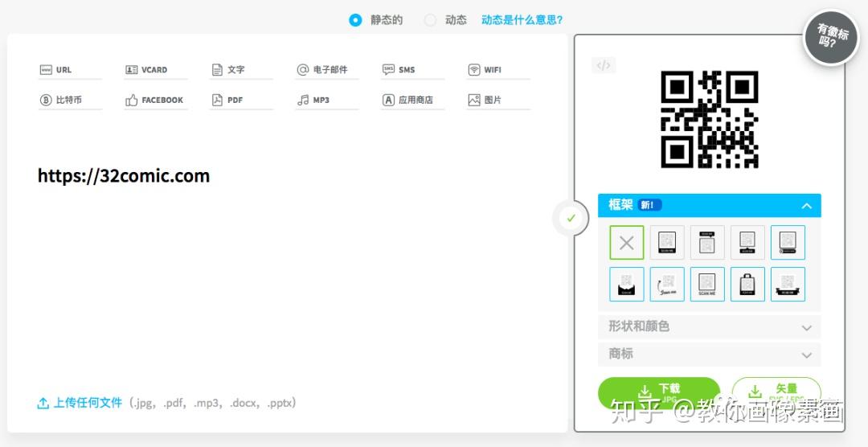Choose the 文字 (text) type
This screenshot has width=868, height=447.
click(241, 70)
